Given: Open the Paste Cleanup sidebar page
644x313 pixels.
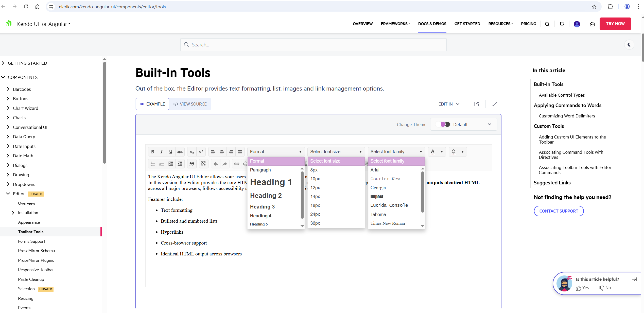Looking at the screenshot, I should point(31,279).
